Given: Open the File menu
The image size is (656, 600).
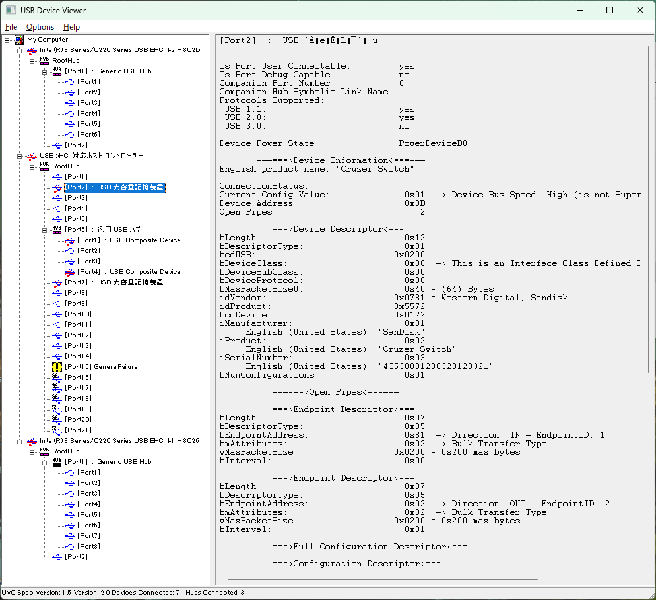Looking at the screenshot, I should pyautogui.click(x=10, y=27).
